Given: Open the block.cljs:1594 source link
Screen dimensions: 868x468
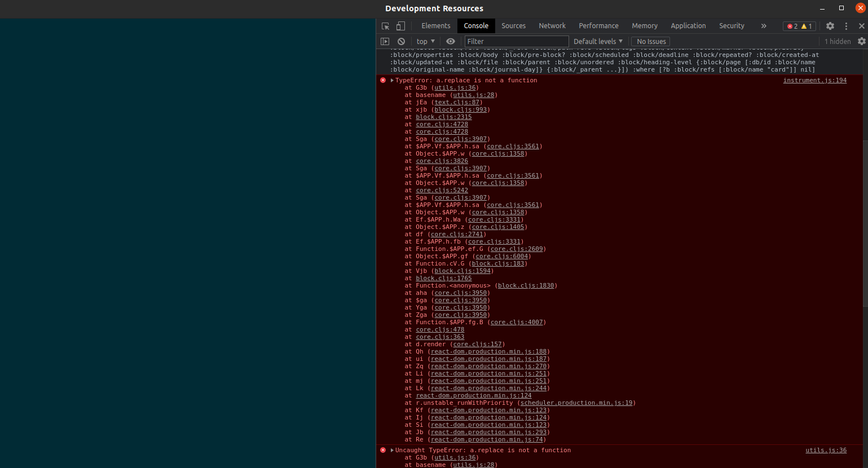Looking at the screenshot, I should 462,271.
